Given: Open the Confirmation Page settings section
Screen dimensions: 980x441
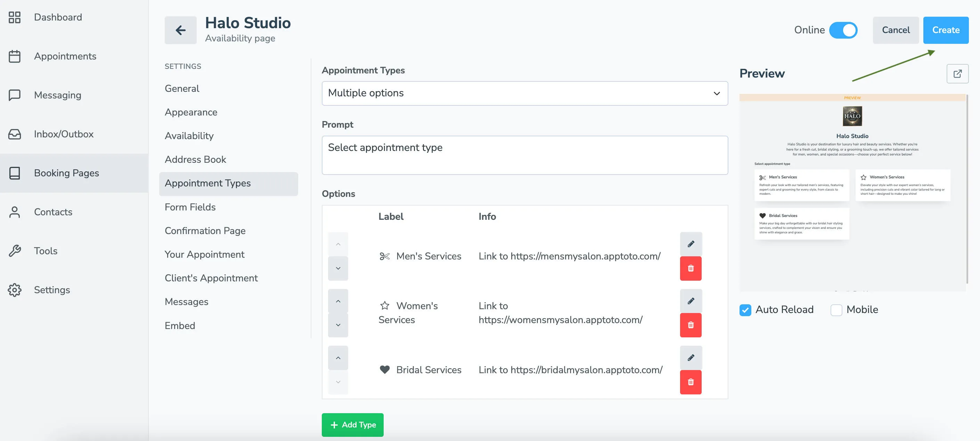Looking at the screenshot, I should tap(205, 231).
